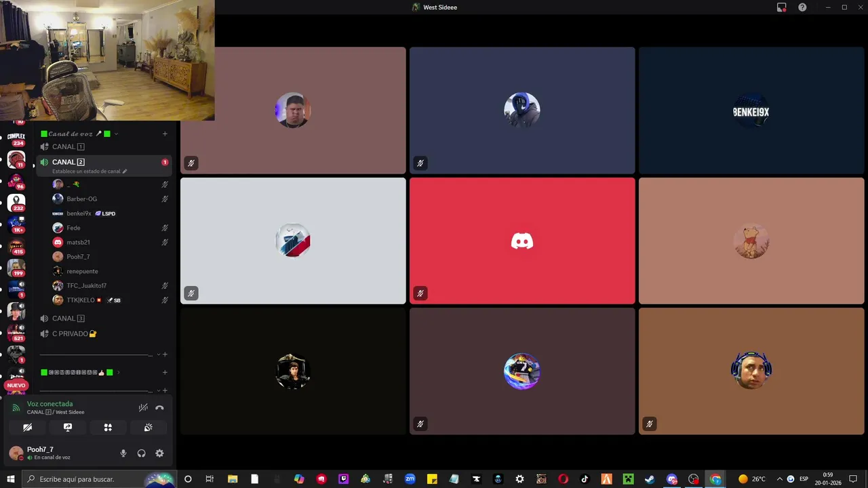The width and height of the screenshot is (868, 488).
Task: Open the Windows Start menu
Action: [11, 479]
